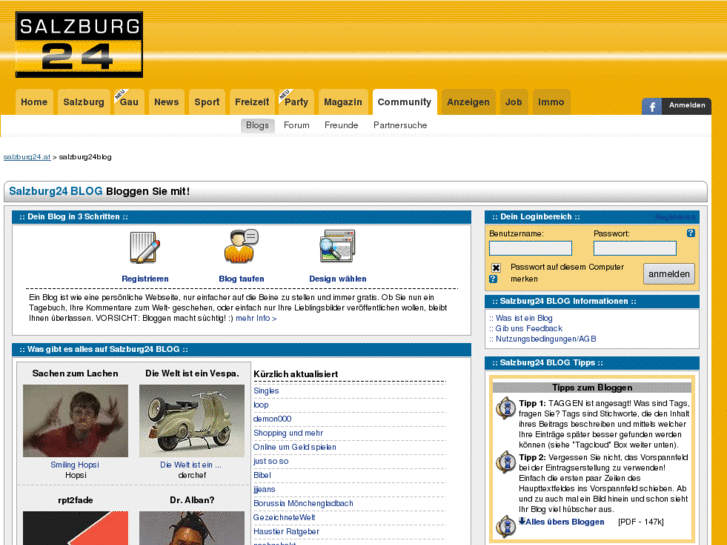Viewport: 727px width, 545px height.
Task: Open the 'Bibel' blog link
Action: (x=262, y=475)
